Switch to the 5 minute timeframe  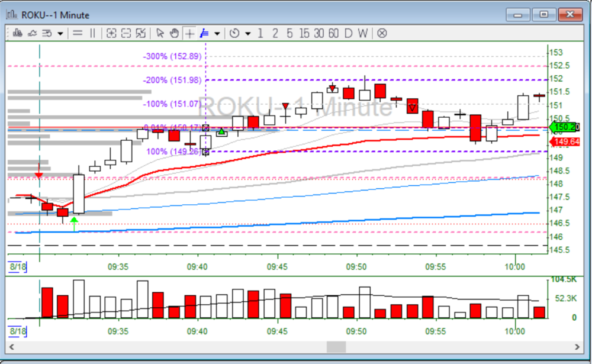click(289, 33)
